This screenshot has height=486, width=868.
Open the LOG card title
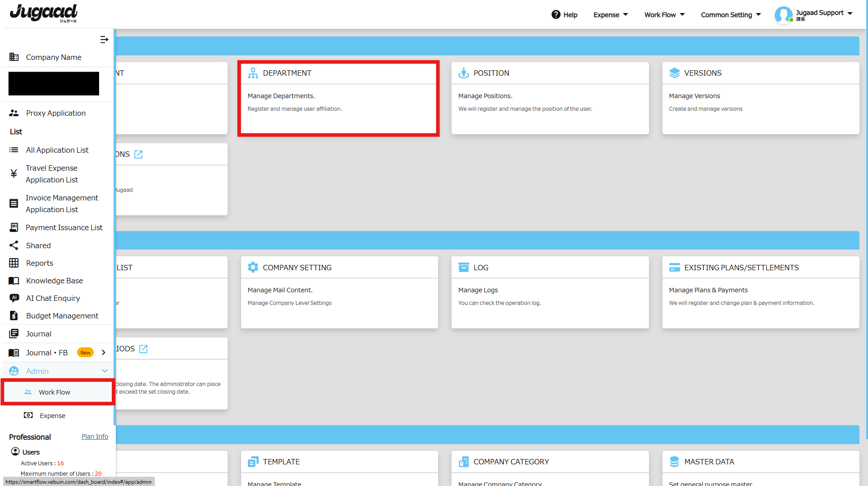click(481, 268)
